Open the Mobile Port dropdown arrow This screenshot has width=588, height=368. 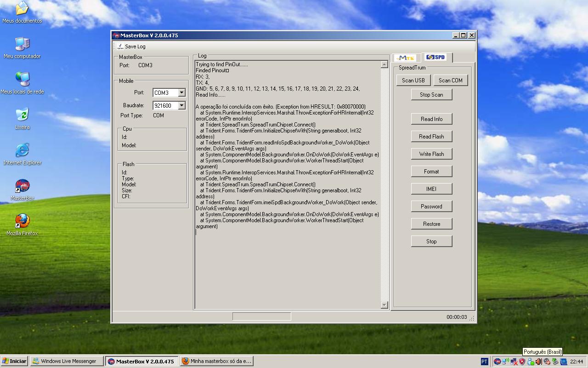click(x=181, y=92)
